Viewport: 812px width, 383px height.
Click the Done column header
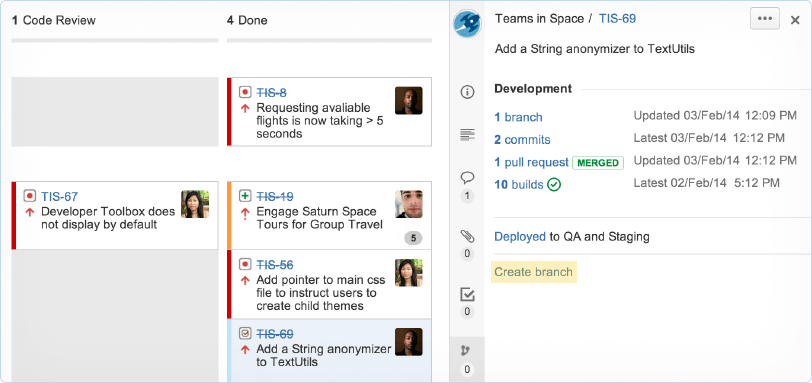[247, 20]
